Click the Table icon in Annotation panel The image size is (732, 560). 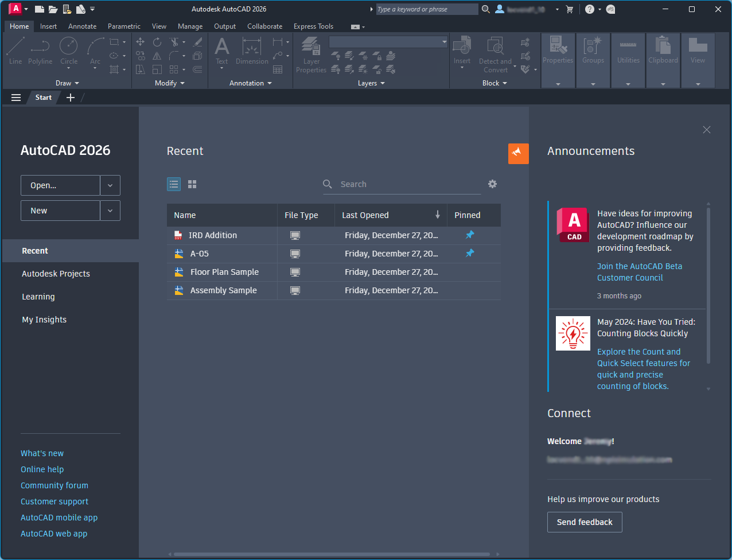coord(278,69)
